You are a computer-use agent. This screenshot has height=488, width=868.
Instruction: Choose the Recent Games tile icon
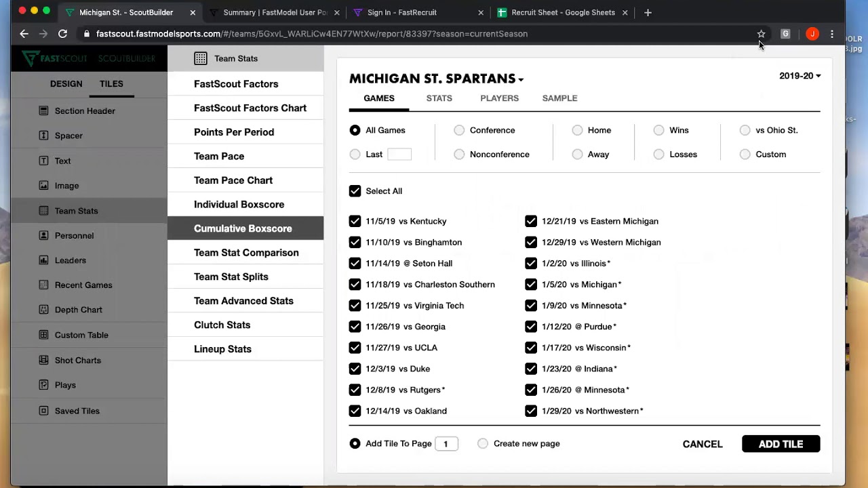(43, 285)
